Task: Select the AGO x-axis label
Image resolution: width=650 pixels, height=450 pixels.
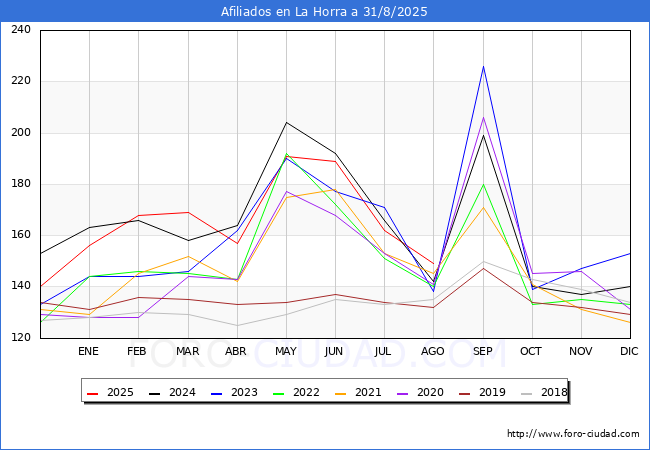Action: click(433, 352)
